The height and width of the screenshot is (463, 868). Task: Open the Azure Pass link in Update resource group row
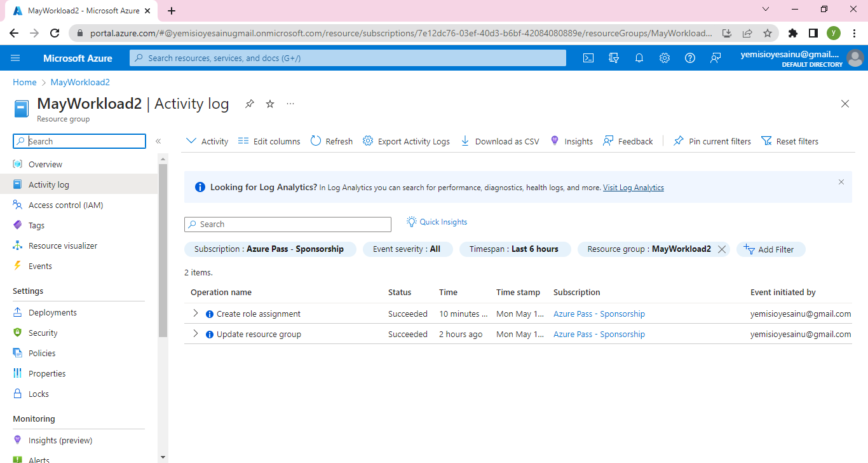tap(599, 334)
